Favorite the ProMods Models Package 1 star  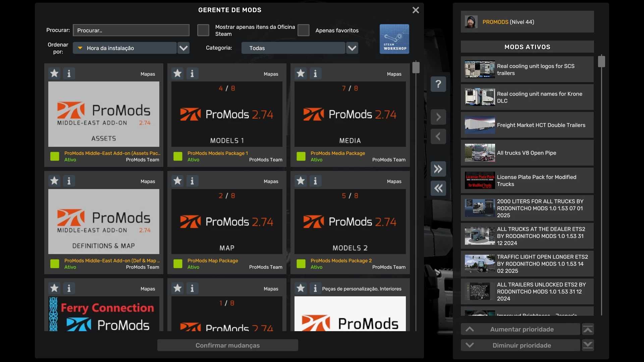(x=177, y=73)
